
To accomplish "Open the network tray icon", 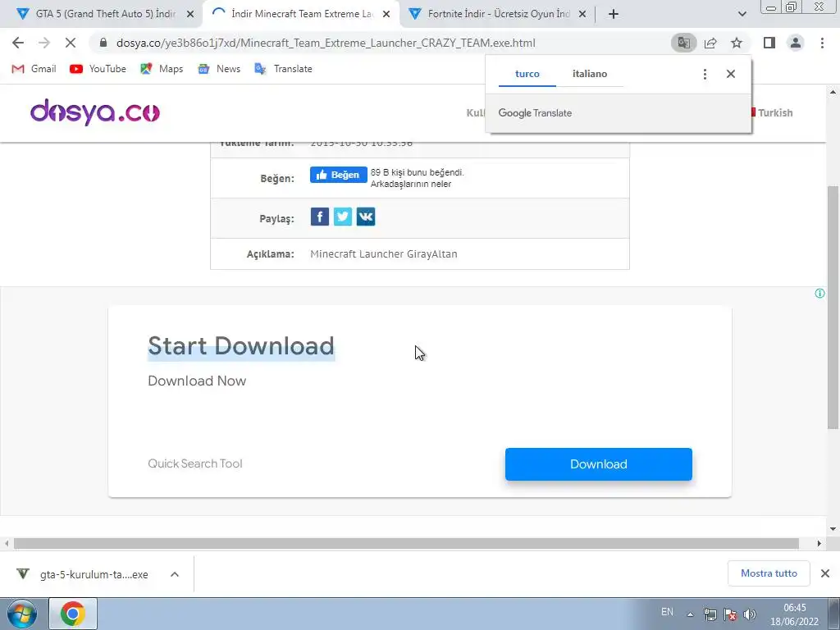I will (710, 614).
